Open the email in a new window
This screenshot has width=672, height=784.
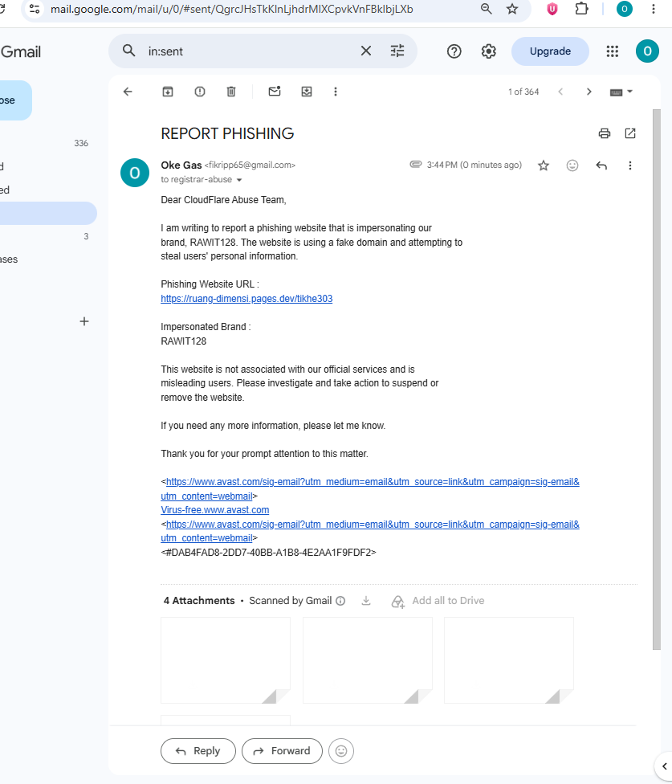[630, 133]
